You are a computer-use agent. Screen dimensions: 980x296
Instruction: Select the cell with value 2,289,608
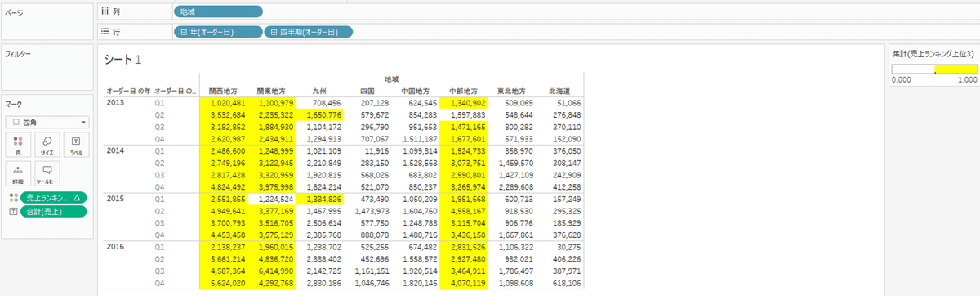[x=511, y=187]
